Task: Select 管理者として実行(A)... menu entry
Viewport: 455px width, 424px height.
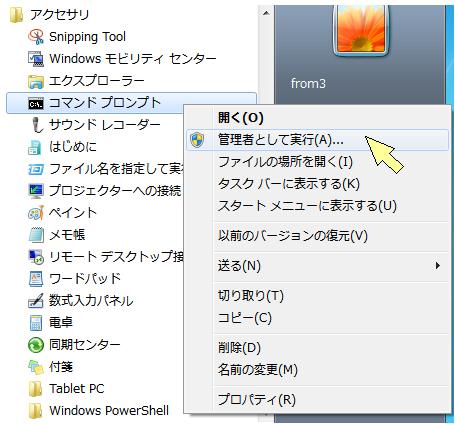Action: click(317, 140)
